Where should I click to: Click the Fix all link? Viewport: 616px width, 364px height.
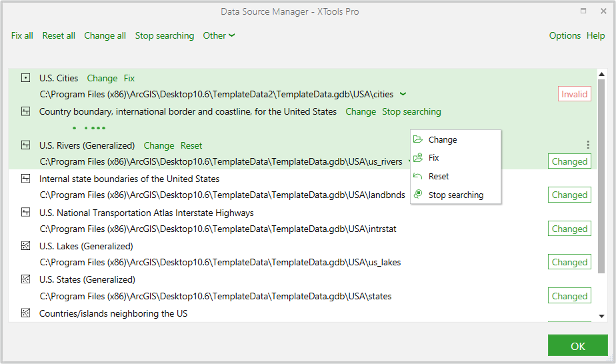22,35
